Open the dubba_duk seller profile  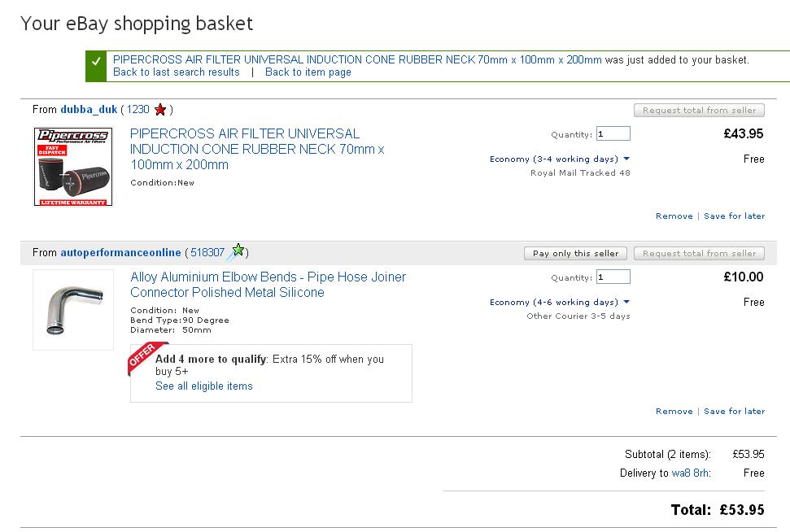point(89,110)
